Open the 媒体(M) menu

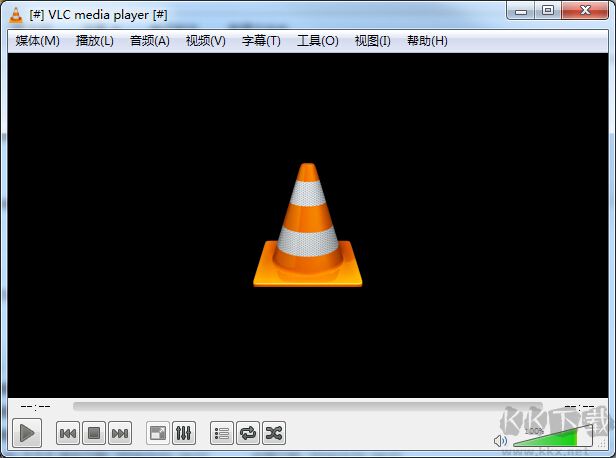point(37,40)
